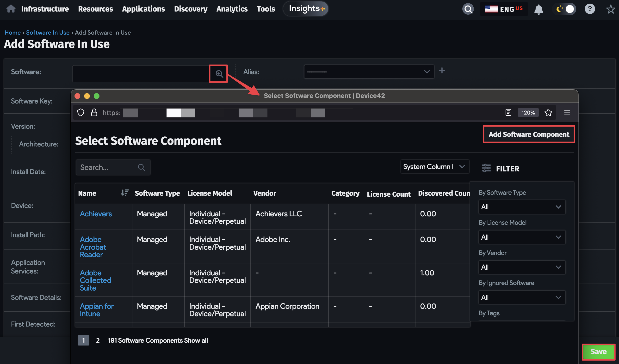
Task: Go to page 2 of components
Action: (x=98, y=340)
